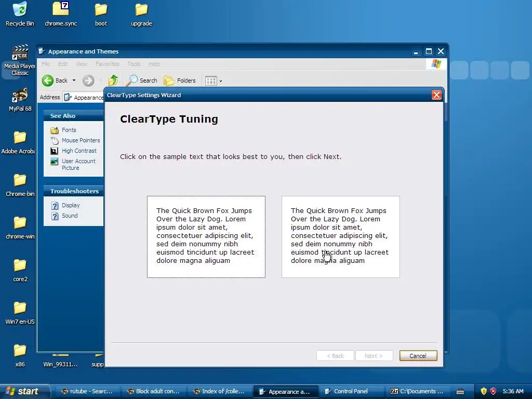The height and width of the screenshot is (399, 532).
Task: Open Mouse Pointers link in See Also
Action: [x=81, y=140]
